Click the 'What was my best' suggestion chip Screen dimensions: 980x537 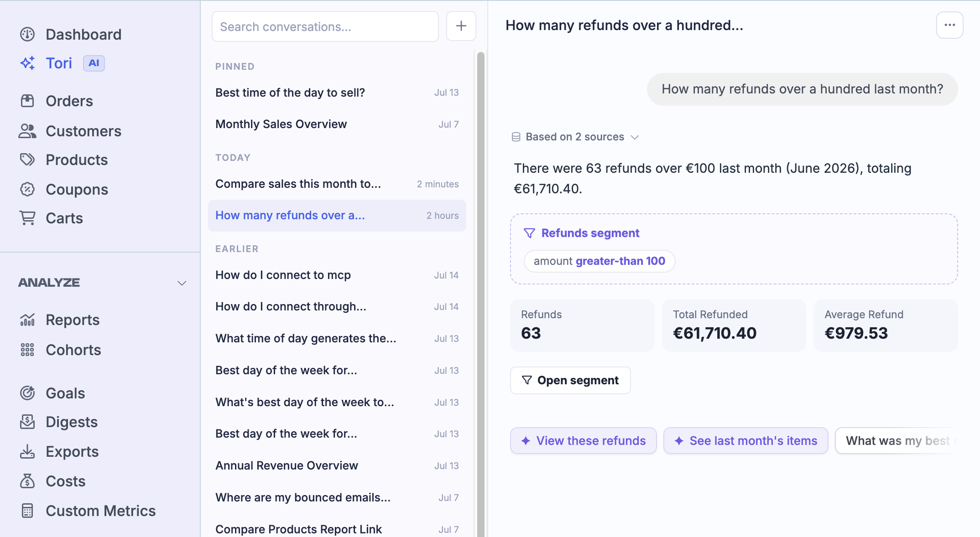tap(897, 441)
